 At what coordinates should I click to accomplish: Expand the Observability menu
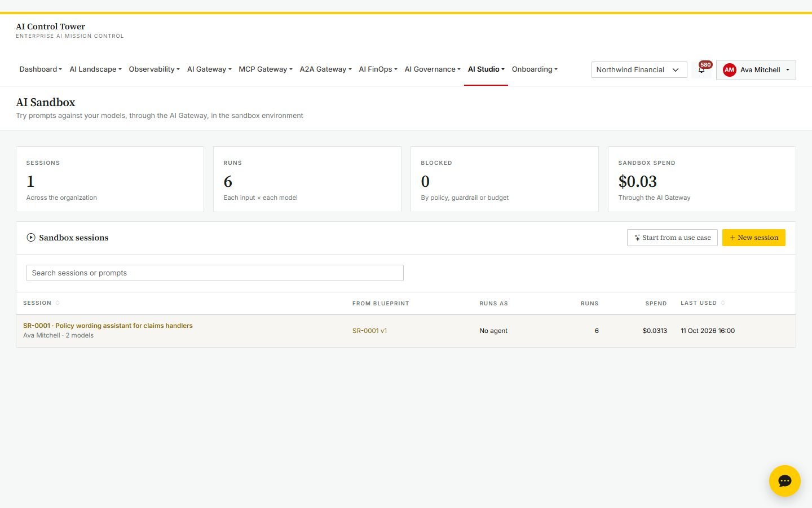tap(154, 69)
